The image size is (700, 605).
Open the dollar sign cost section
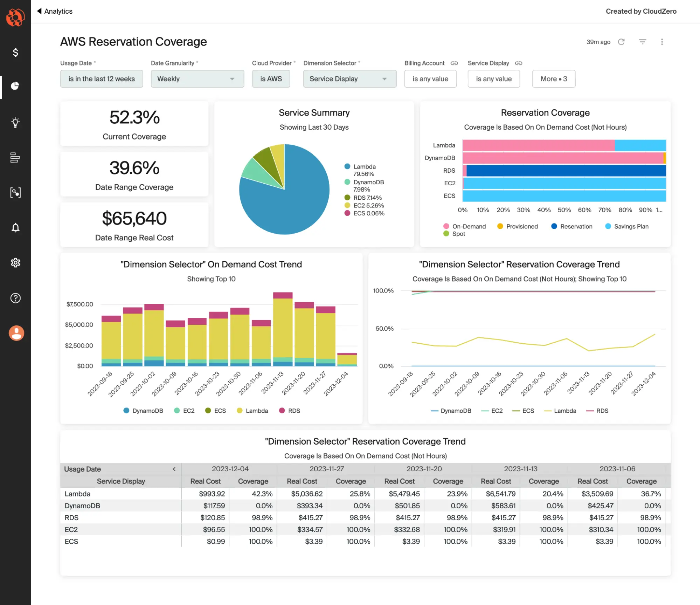pos(15,53)
